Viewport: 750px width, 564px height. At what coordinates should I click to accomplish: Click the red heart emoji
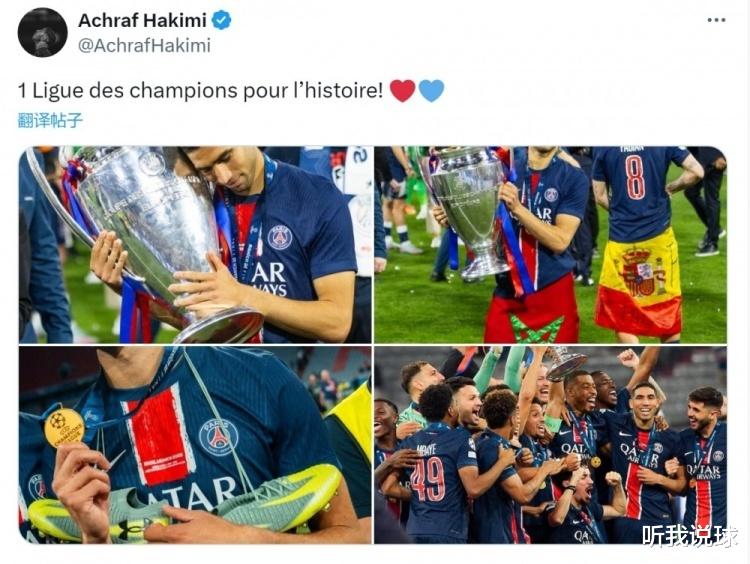pos(402,90)
